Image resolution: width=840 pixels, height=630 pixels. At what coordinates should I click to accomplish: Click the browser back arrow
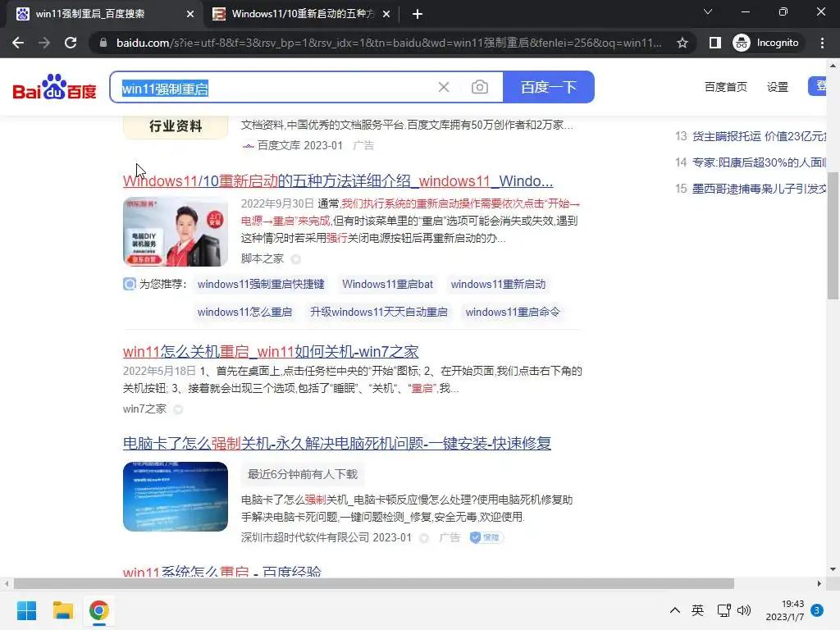coord(18,43)
